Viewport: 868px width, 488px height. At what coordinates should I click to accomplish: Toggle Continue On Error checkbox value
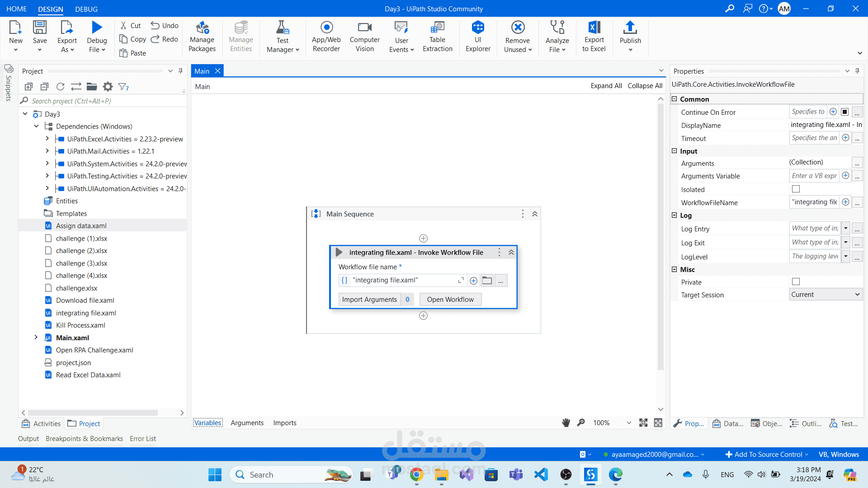coord(844,112)
